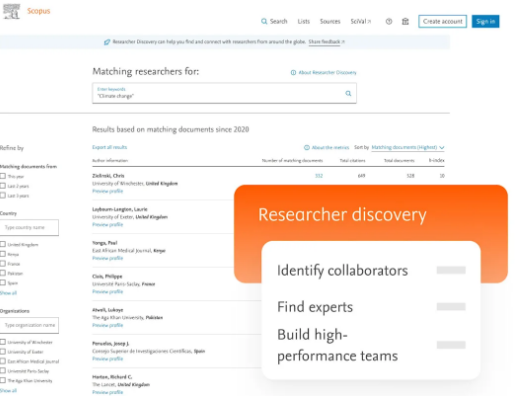519x396 pixels.
Task: Open the About Researcher Discovery link
Action: point(327,72)
